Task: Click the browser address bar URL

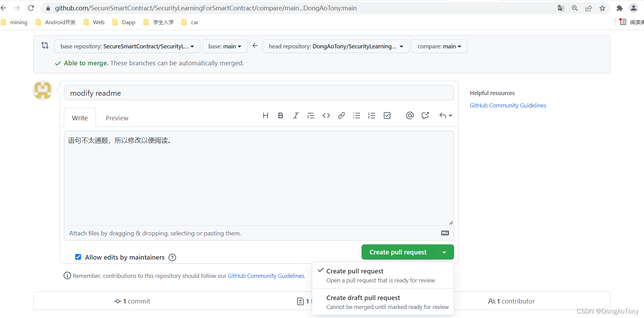Action: [x=206, y=8]
